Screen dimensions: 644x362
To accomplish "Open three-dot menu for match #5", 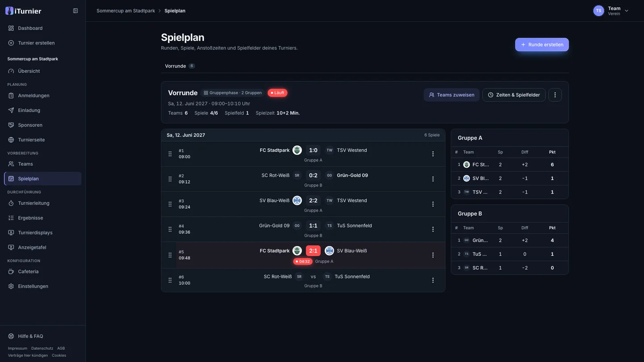I will pyautogui.click(x=433, y=255).
